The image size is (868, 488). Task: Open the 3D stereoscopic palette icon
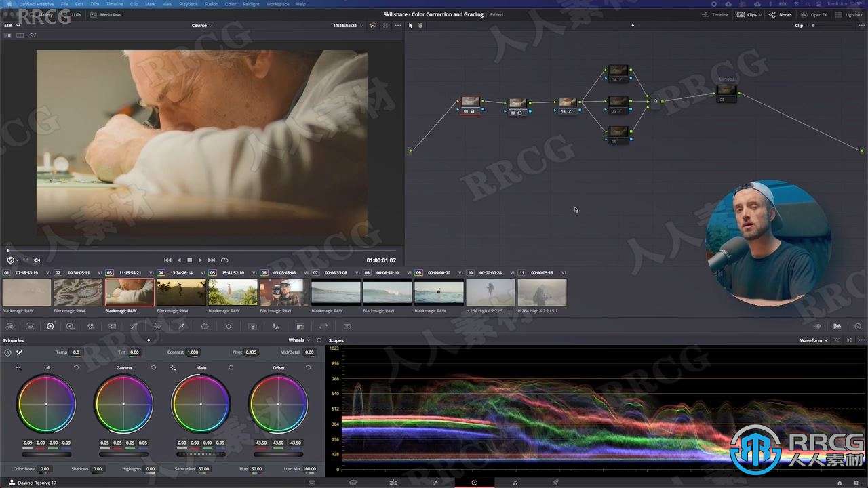pos(347,326)
